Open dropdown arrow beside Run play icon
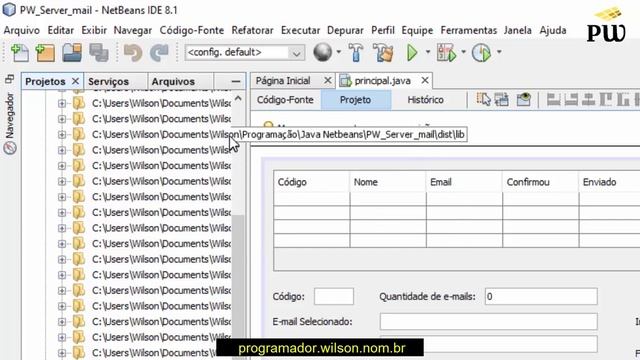 point(428,52)
